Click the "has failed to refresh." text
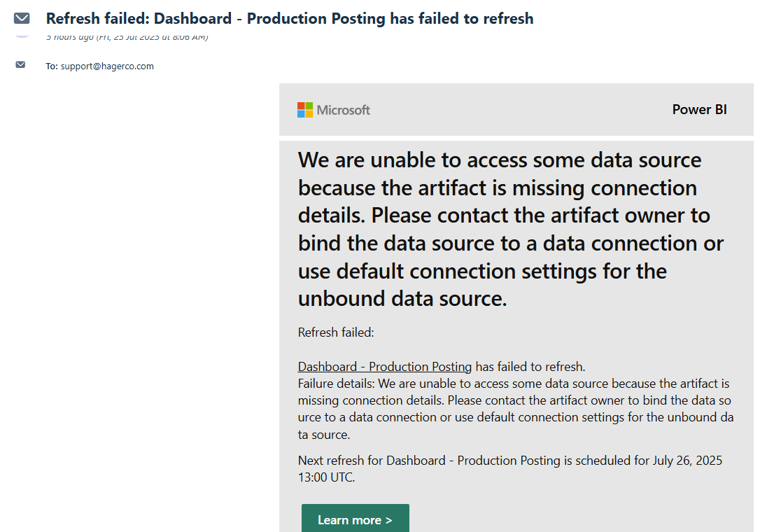 tap(530, 367)
